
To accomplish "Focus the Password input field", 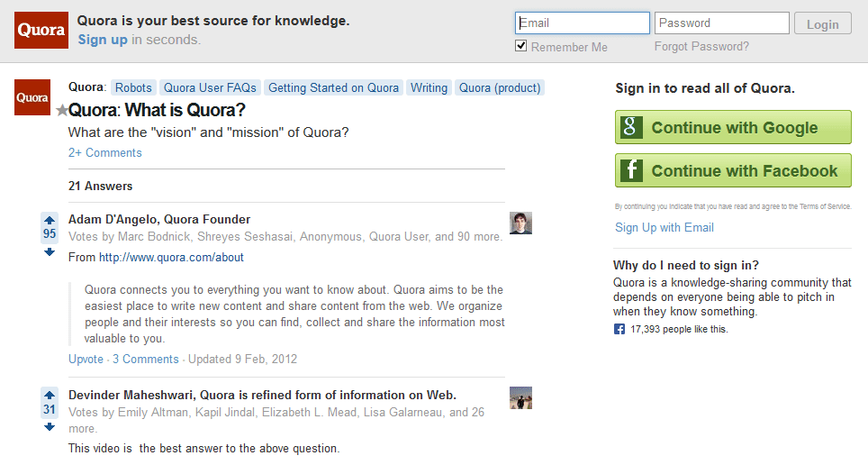I will [x=722, y=23].
